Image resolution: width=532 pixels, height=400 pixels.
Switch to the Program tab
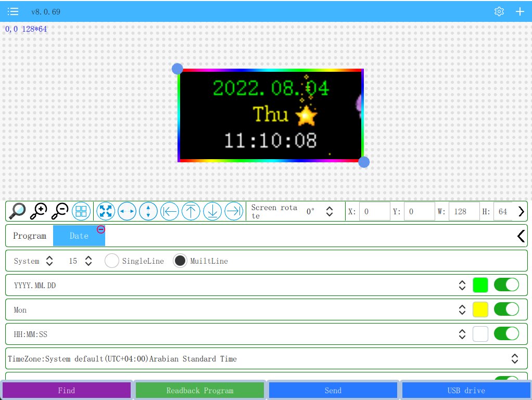click(30, 236)
